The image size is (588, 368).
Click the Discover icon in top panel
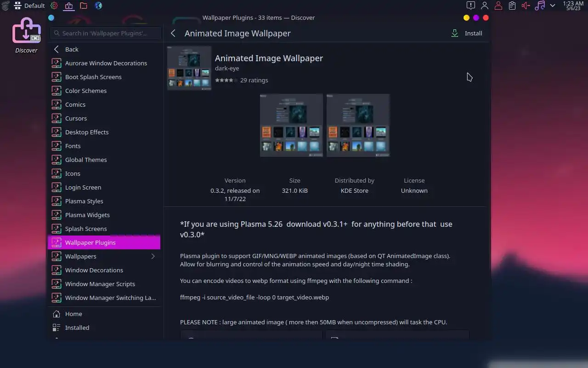pos(69,6)
